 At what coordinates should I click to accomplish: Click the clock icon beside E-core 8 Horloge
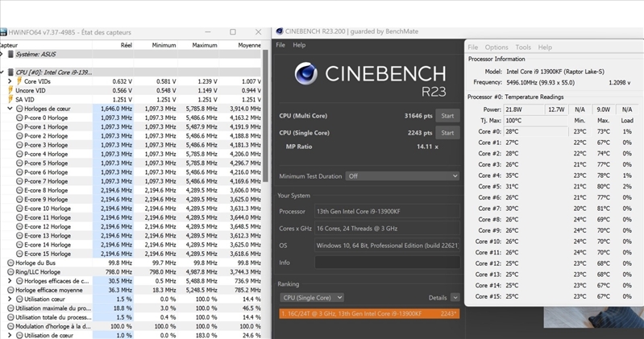(x=19, y=190)
